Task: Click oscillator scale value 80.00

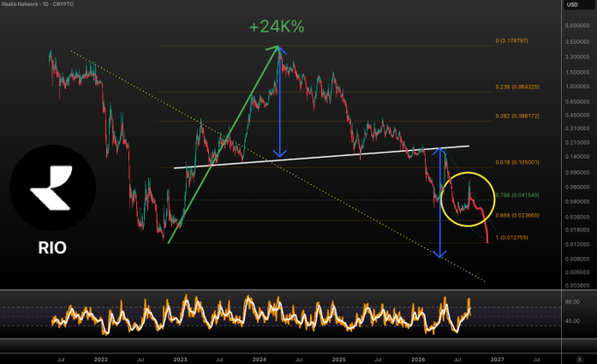Action: point(572,302)
